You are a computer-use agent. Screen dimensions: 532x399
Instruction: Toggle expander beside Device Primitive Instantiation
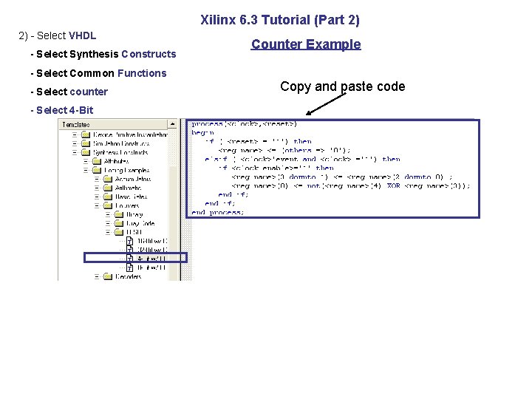pyautogui.click(x=75, y=134)
